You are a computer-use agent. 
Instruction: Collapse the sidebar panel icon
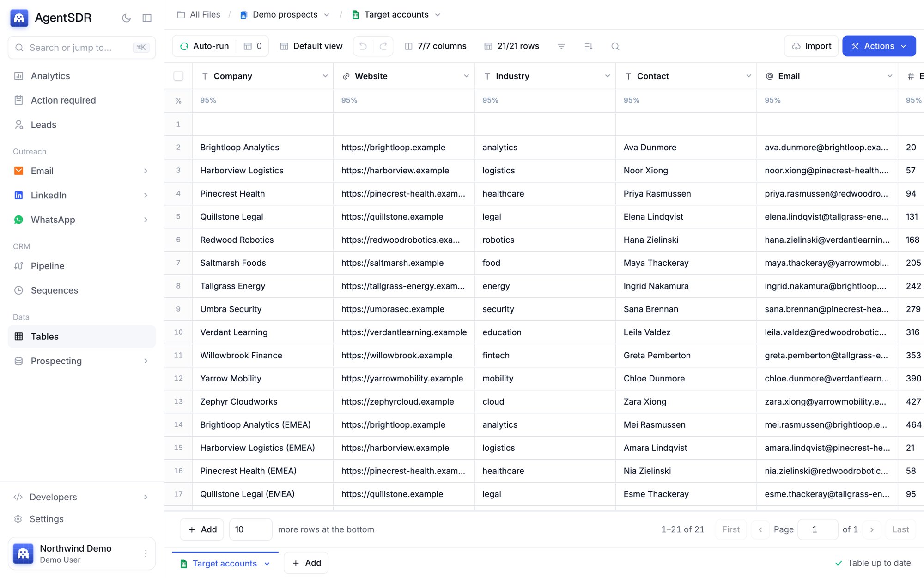(147, 18)
